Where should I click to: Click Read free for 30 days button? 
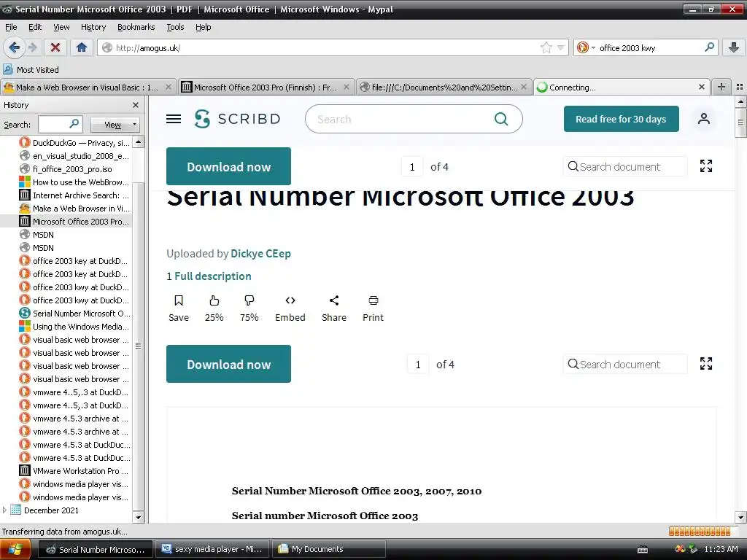tap(622, 119)
